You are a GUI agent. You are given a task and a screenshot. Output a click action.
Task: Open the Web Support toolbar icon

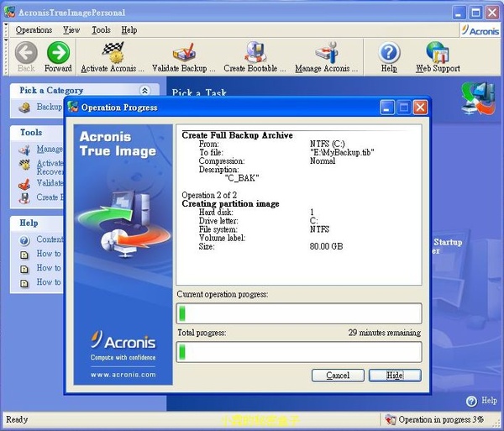(438, 52)
